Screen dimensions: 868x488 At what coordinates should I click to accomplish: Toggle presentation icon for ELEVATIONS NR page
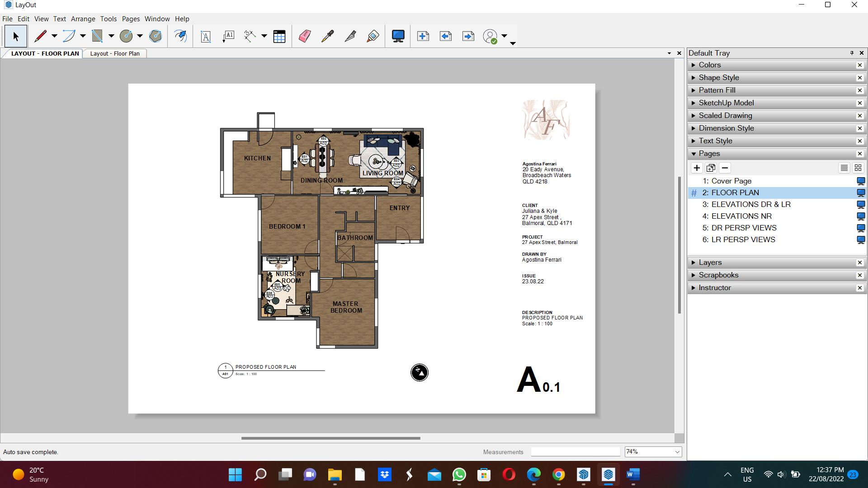(x=861, y=216)
